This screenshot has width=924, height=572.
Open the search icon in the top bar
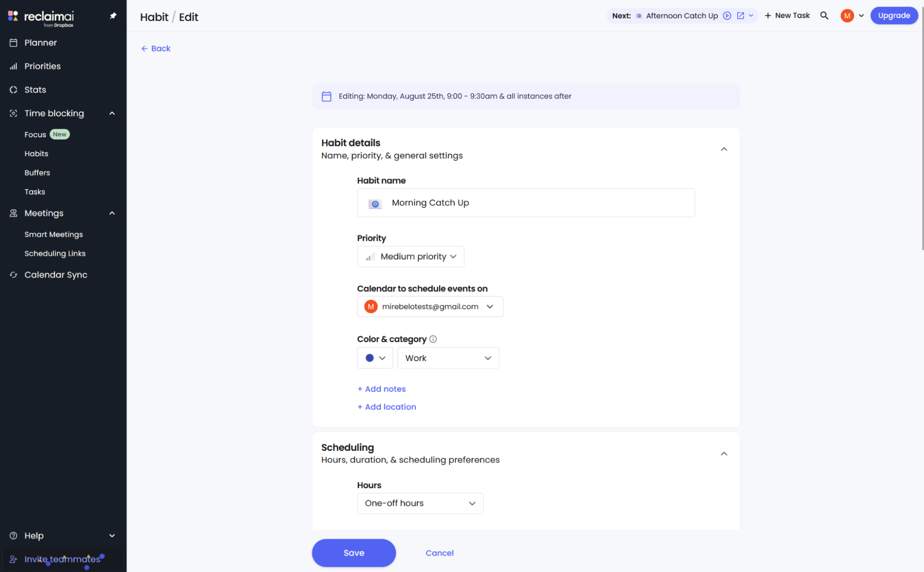pos(825,15)
